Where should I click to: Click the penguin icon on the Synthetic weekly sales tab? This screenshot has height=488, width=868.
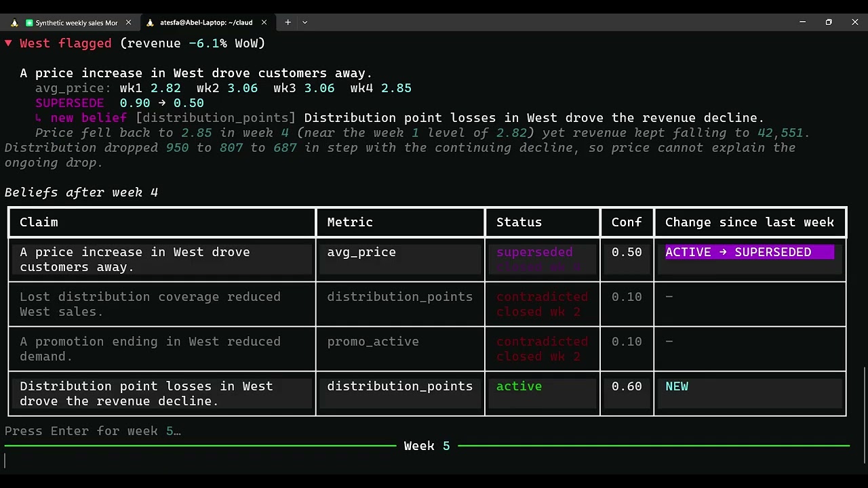click(x=14, y=22)
